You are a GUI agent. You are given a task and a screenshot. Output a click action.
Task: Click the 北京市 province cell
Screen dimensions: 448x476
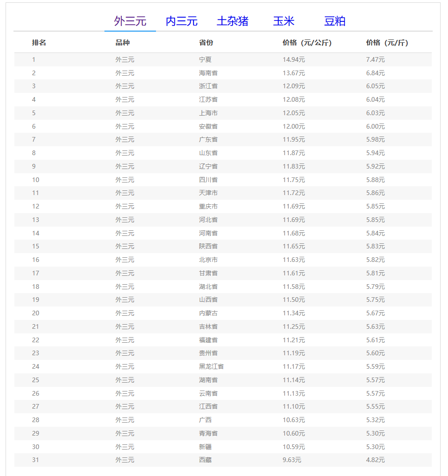point(208,260)
